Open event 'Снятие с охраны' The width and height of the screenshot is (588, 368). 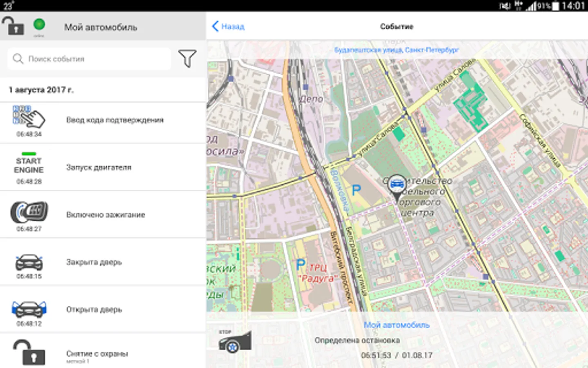coord(103,351)
